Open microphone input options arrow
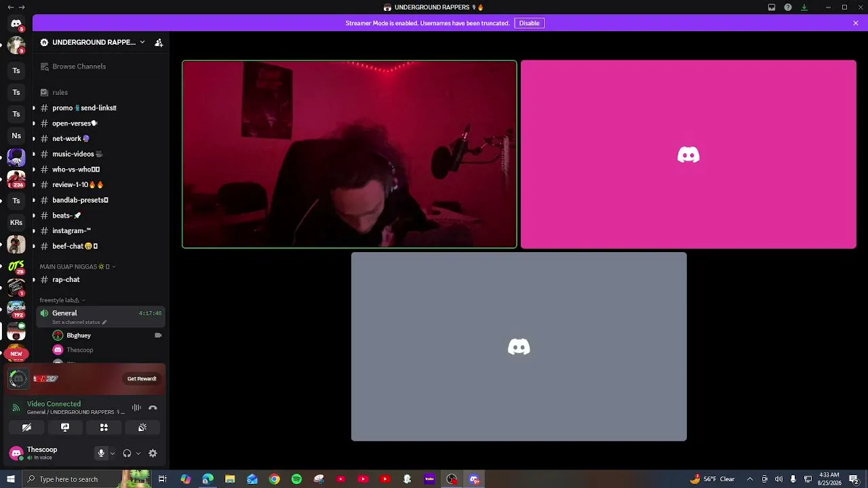This screenshot has height=488, width=868. pos(112,453)
